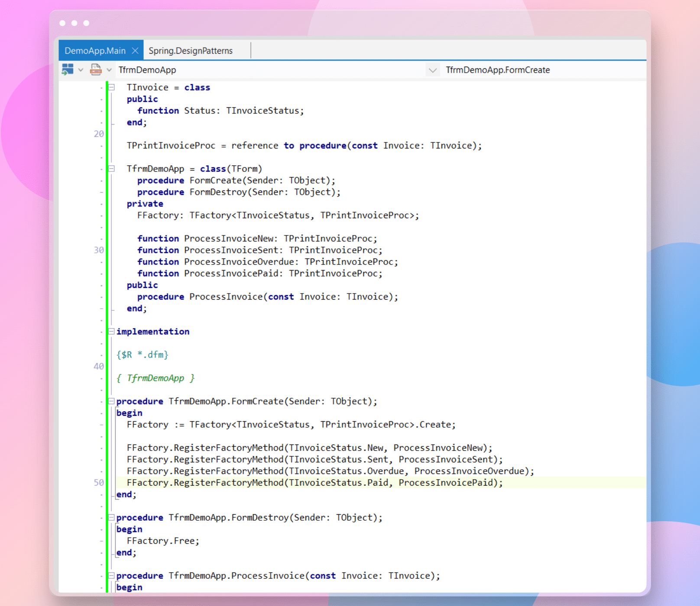Viewport: 700px width, 606px height.
Task: Collapse the FormCreate procedure fold marker
Action: 111,401
